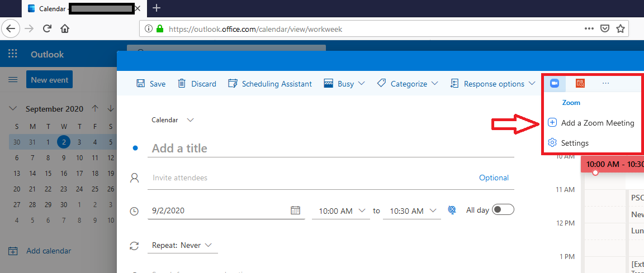644x273 pixels.
Task: Click the Optional attendees link
Action: pos(494,178)
